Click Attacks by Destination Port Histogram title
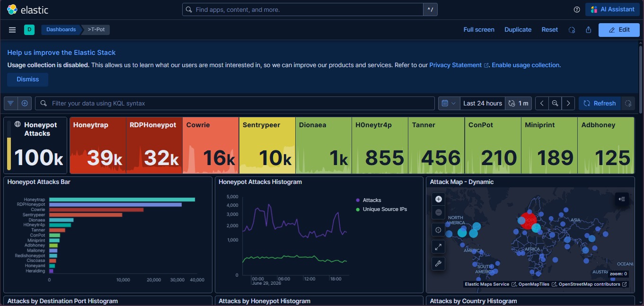This screenshot has height=306, width=644. (62, 301)
